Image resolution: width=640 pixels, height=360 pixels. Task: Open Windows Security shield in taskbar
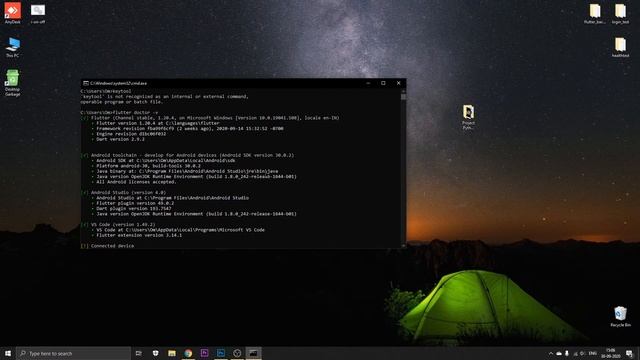point(156,353)
